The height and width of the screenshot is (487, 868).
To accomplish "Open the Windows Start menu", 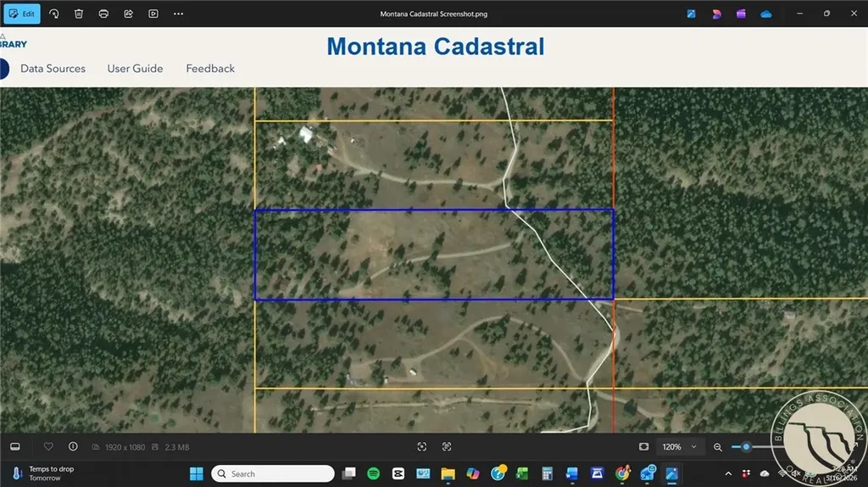I will coord(197,473).
